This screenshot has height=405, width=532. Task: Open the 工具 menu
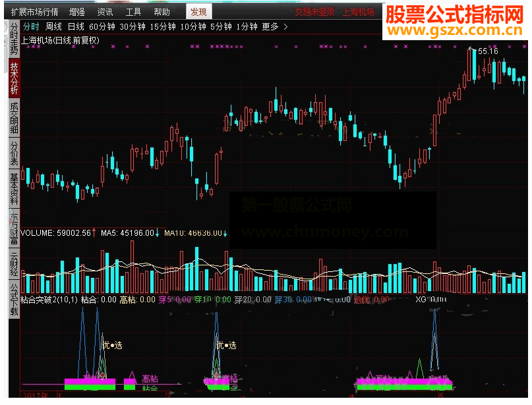[133, 13]
